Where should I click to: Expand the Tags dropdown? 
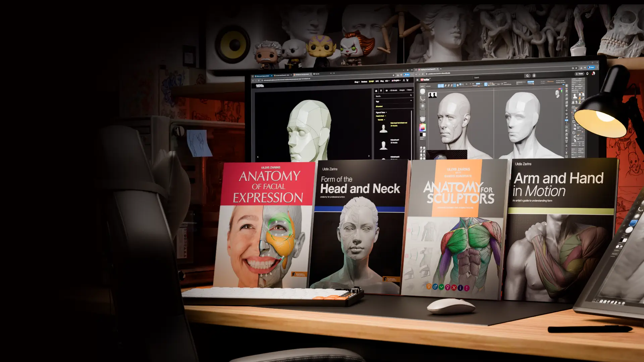click(411, 101)
